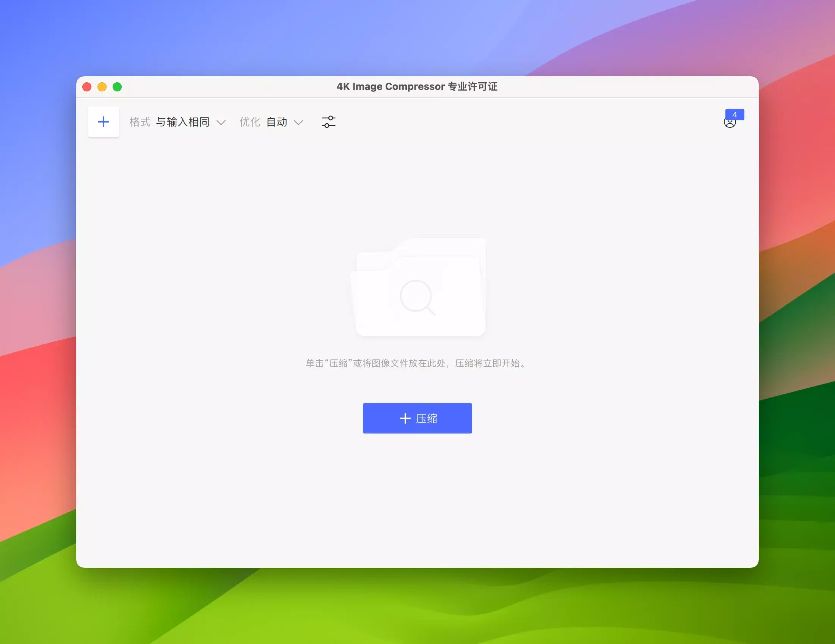Click the empty folder illustration
Screen dimensions: 835x644
(417, 287)
